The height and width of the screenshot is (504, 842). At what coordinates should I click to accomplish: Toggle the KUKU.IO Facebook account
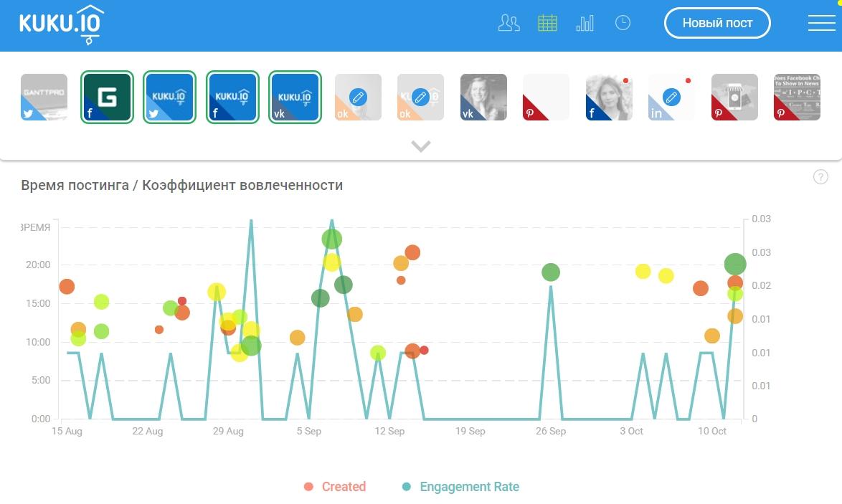(x=232, y=98)
